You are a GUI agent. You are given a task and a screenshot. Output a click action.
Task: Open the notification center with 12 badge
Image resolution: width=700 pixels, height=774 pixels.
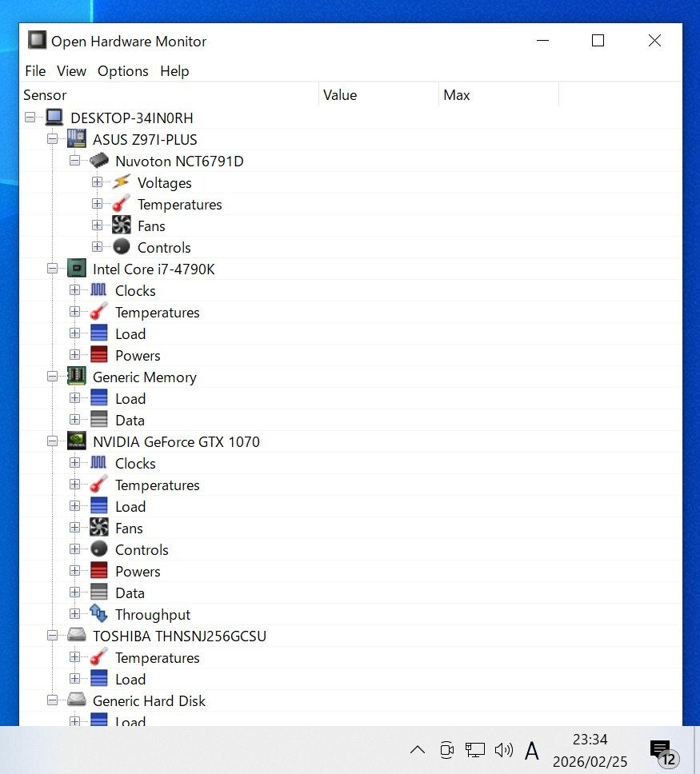point(663,752)
